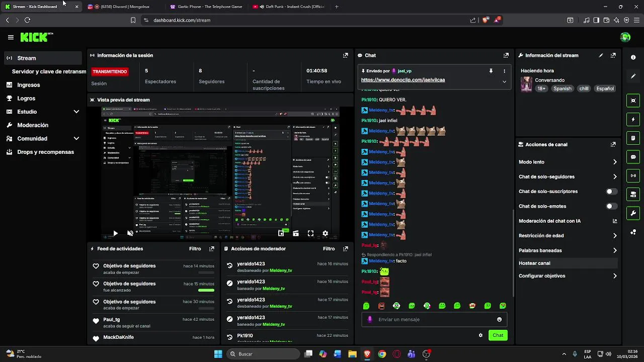
Task: Click Meldeny_tv in the first moderator action row
Action: [281, 270]
